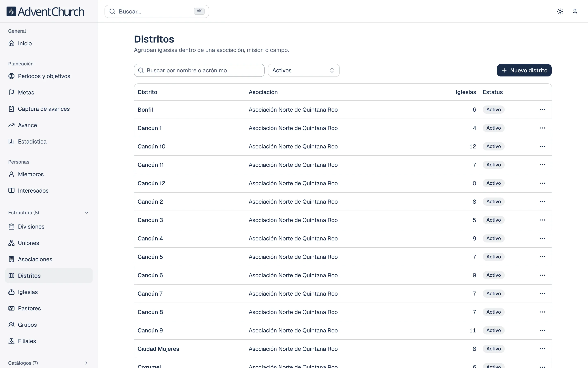The height and width of the screenshot is (368, 588).
Task: Open the Avance section
Action: point(49,125)
